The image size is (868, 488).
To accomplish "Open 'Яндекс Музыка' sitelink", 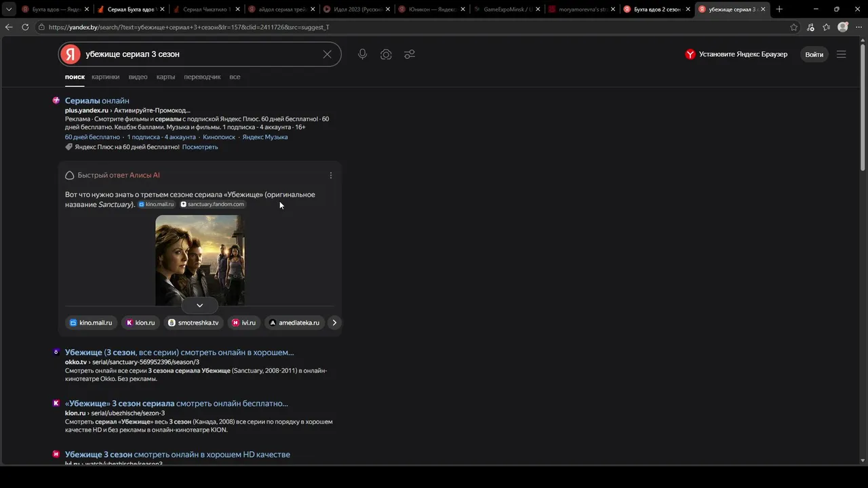I will (265, 137).
